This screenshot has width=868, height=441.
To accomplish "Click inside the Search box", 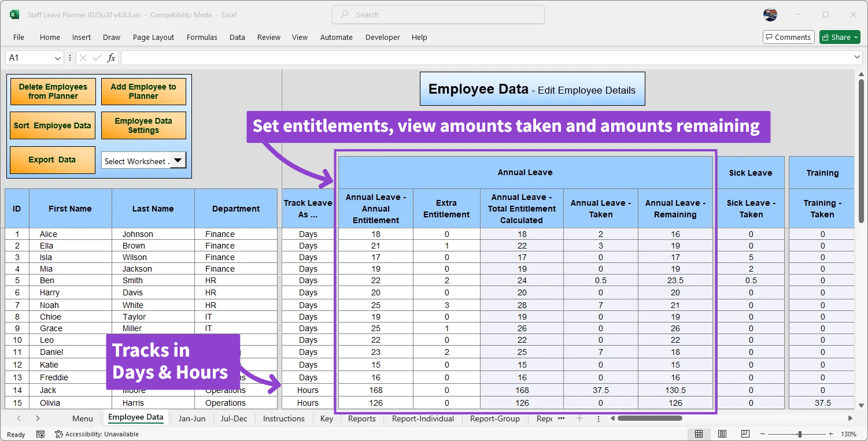I will click(x=438, y=14).
